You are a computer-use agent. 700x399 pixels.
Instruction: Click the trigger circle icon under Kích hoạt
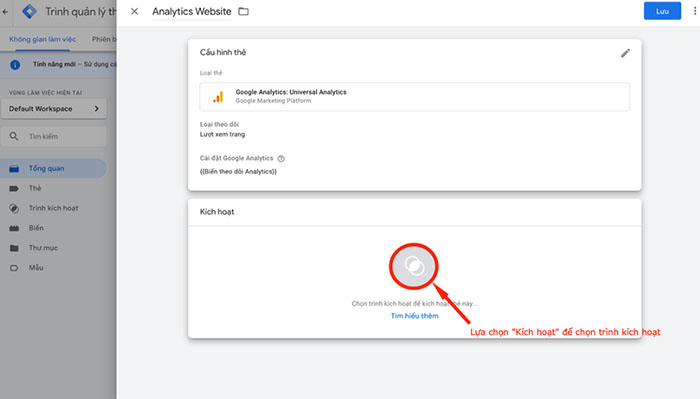(x=413, y=266)
